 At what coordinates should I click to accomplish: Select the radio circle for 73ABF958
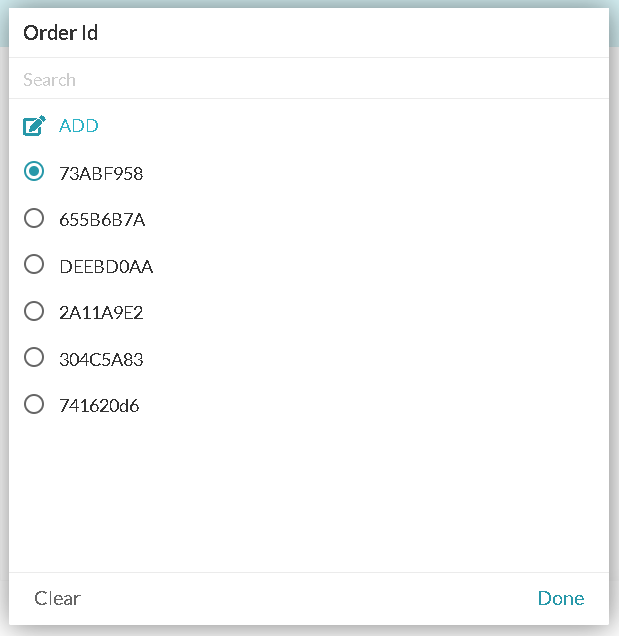34,171
